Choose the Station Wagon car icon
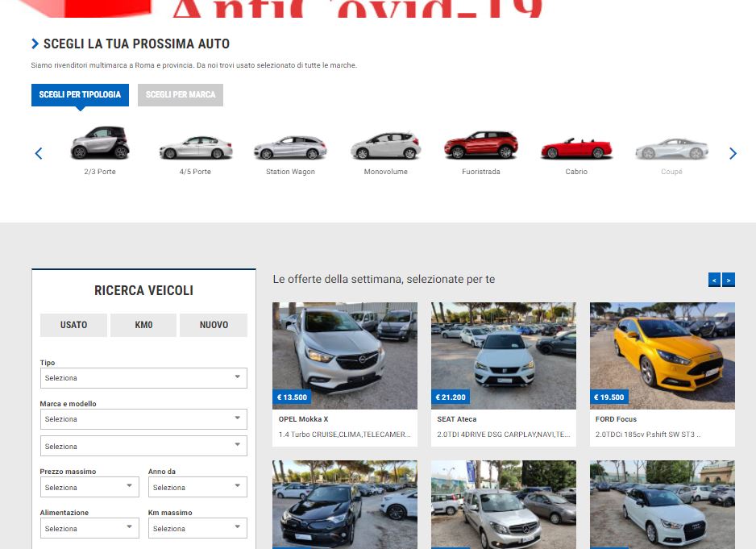This screenshot has width=756, height=549. click(x=290, y=148)
